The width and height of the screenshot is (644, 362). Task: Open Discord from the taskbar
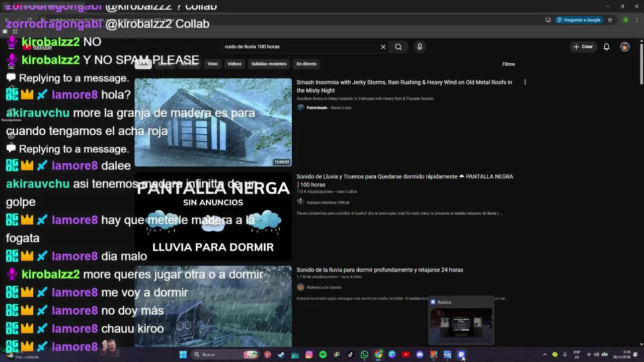420,354
